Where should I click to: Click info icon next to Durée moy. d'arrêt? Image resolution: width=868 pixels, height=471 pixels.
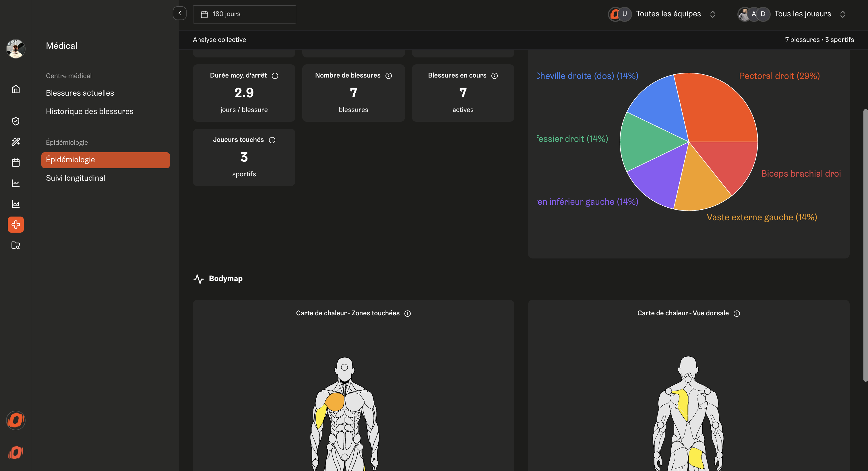(275, 76)
